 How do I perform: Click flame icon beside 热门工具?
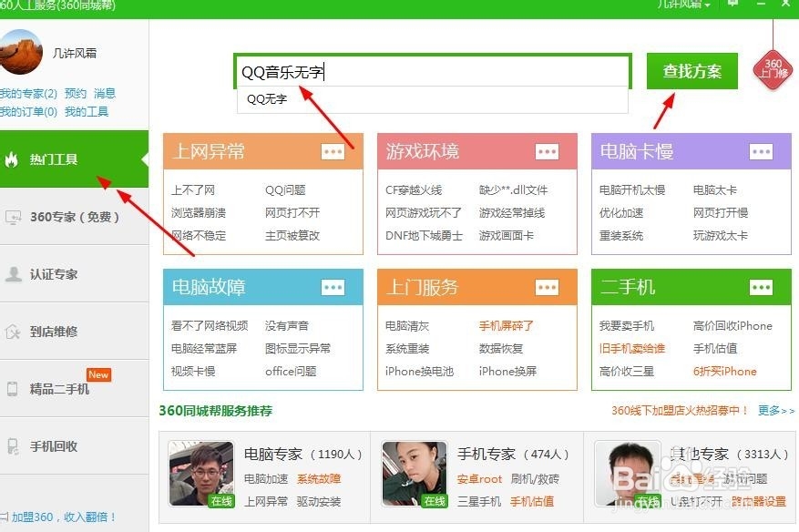pos(12,159)
